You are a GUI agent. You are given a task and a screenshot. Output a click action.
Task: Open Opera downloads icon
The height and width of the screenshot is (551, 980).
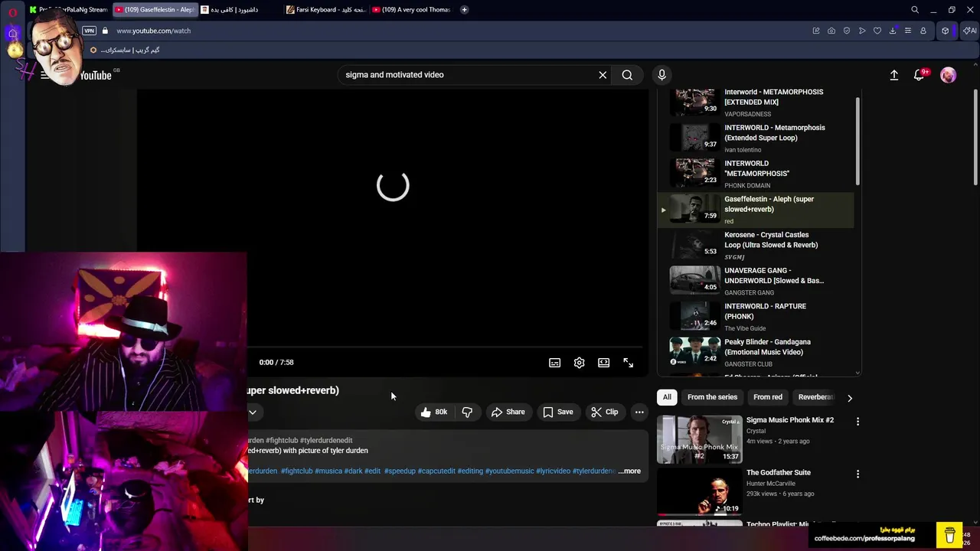pyautogui.click(x=893, y=31)
